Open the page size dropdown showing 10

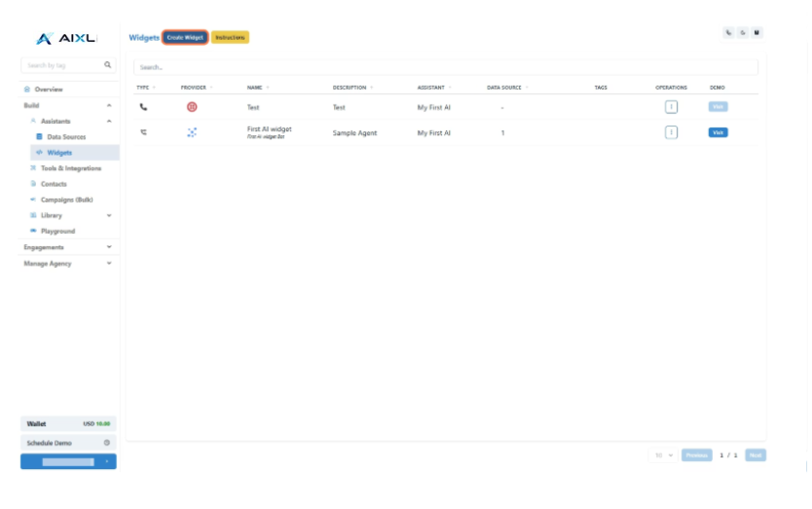(x=663, y=454)
